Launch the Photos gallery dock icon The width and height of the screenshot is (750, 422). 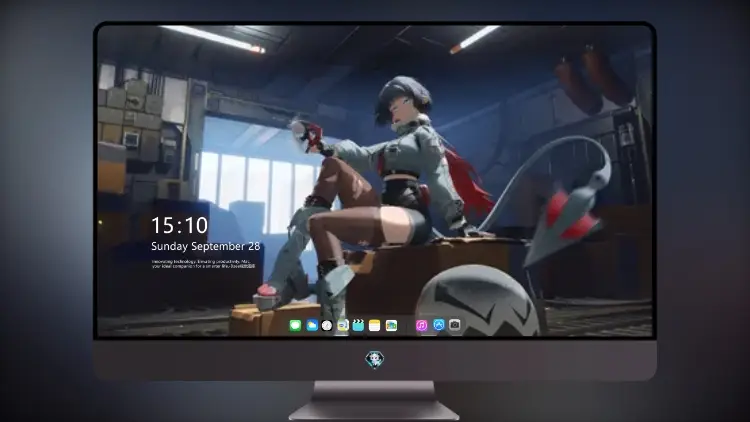pyautogui.click(x=391, y=325)
